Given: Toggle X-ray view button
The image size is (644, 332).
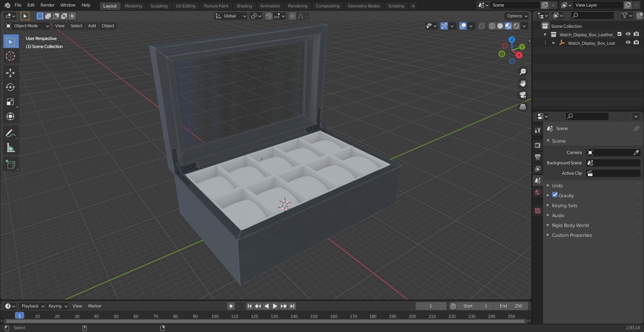Looking at the screenshot, I should (481, 26).
